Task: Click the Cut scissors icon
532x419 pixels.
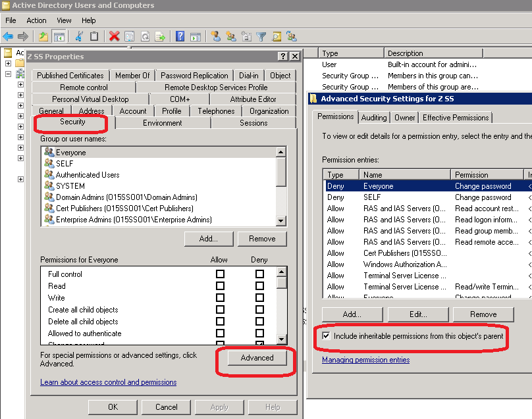Action: 79,36
